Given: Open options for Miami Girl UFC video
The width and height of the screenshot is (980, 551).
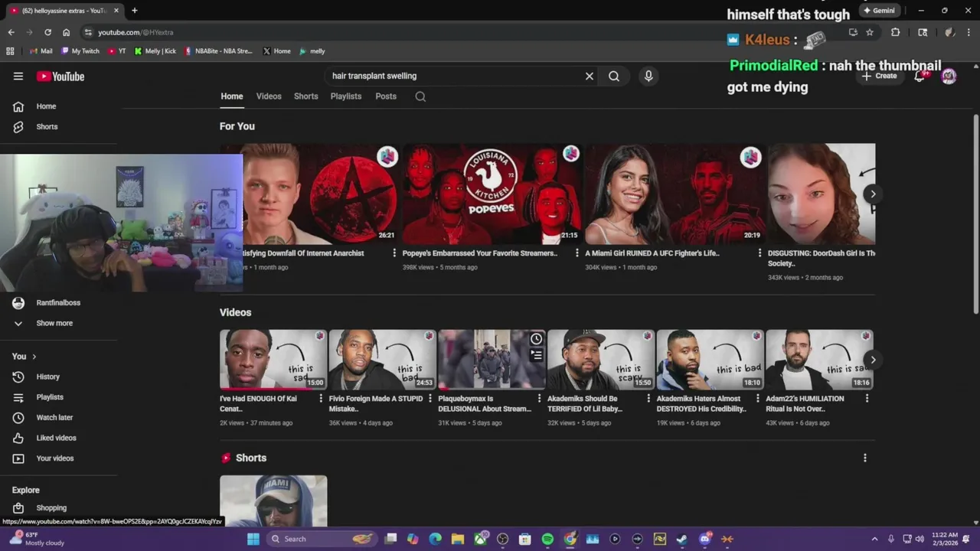Looking at the screenshot, I should 759,253.
